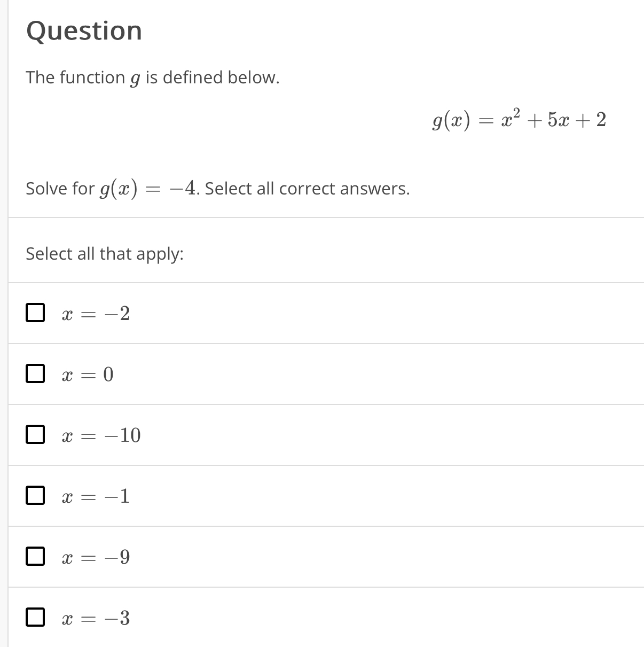Screen dimensions: 644x647
Task: Mark the checkbox for x = −9
Action: (x=35, y=557)
